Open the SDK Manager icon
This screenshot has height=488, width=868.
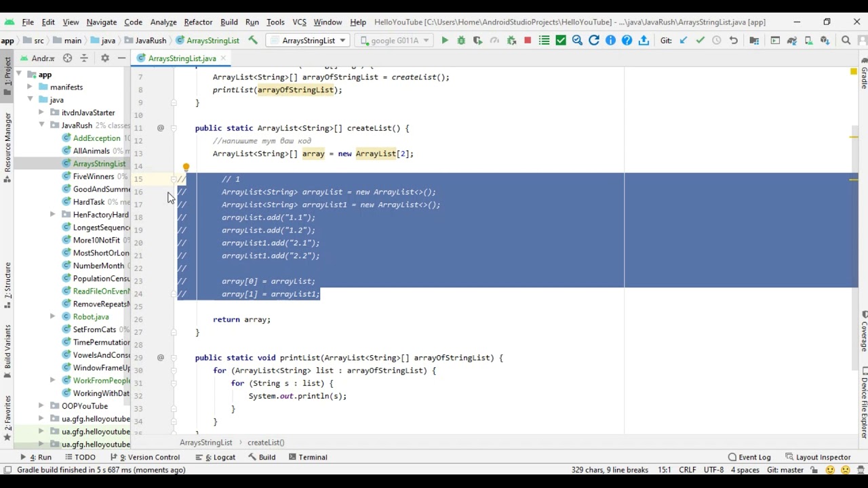click(825, 41)
